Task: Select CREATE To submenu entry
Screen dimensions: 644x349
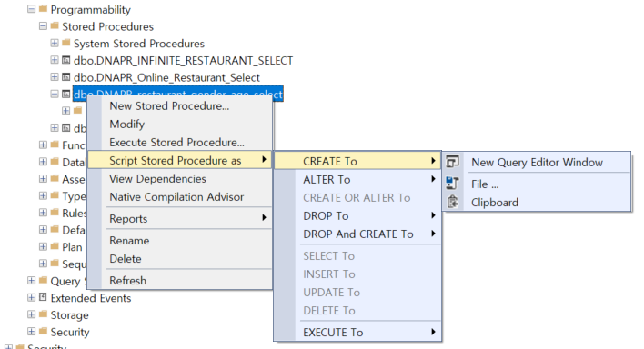Action: pyautogui.click(x=357, y=161)
